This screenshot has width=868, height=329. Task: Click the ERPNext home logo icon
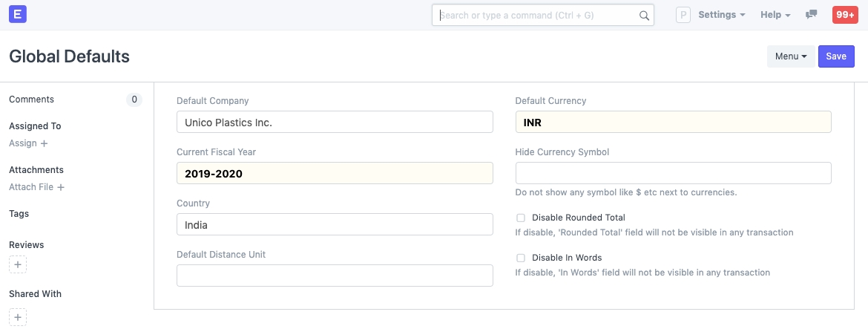(18, 14)
